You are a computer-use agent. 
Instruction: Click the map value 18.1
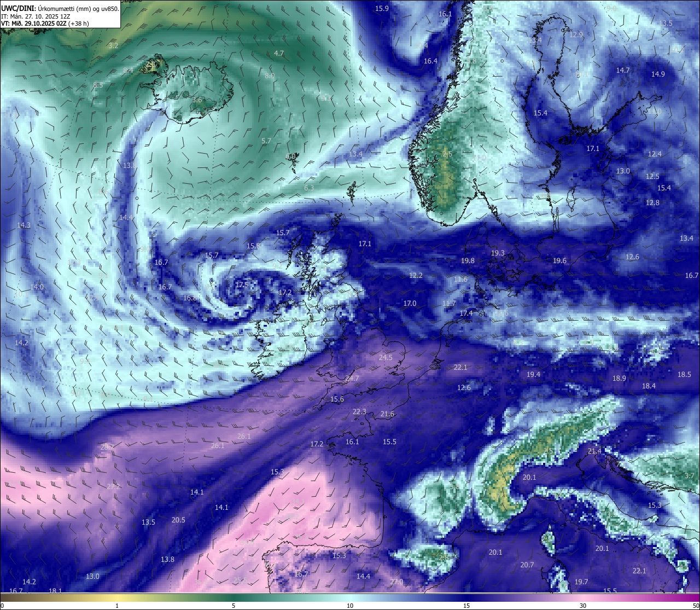point(55,590)
